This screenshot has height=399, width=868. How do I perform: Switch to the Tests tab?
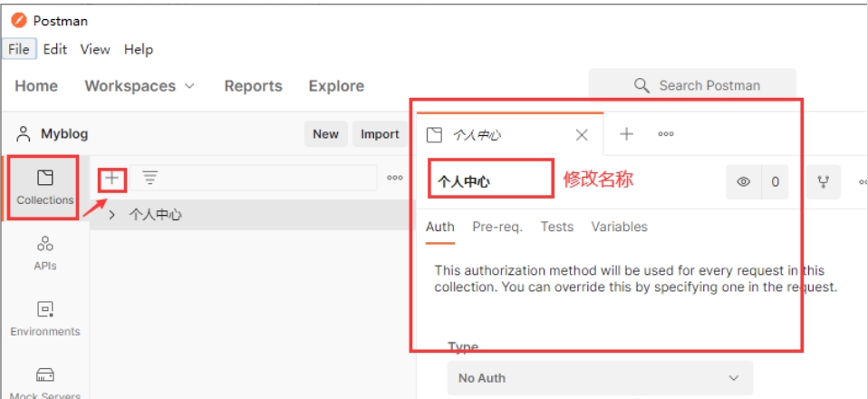pos(557,227)
